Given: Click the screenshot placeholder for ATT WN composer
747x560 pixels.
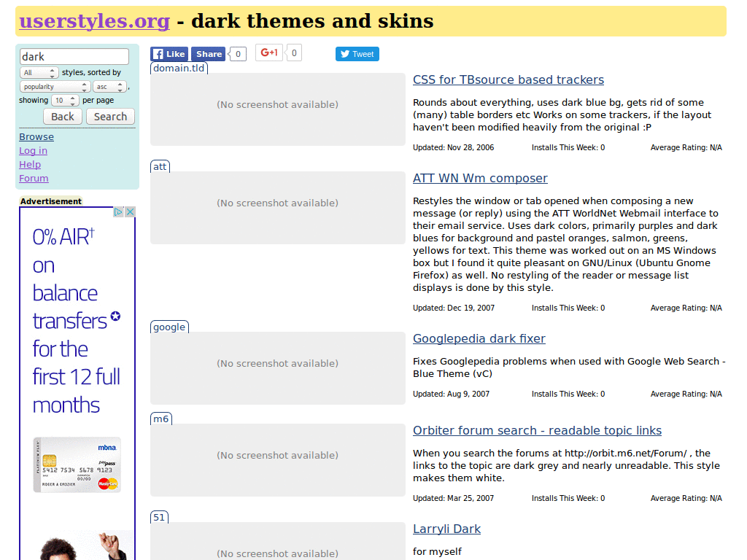Looking at the screenshot, I should 278,208.
